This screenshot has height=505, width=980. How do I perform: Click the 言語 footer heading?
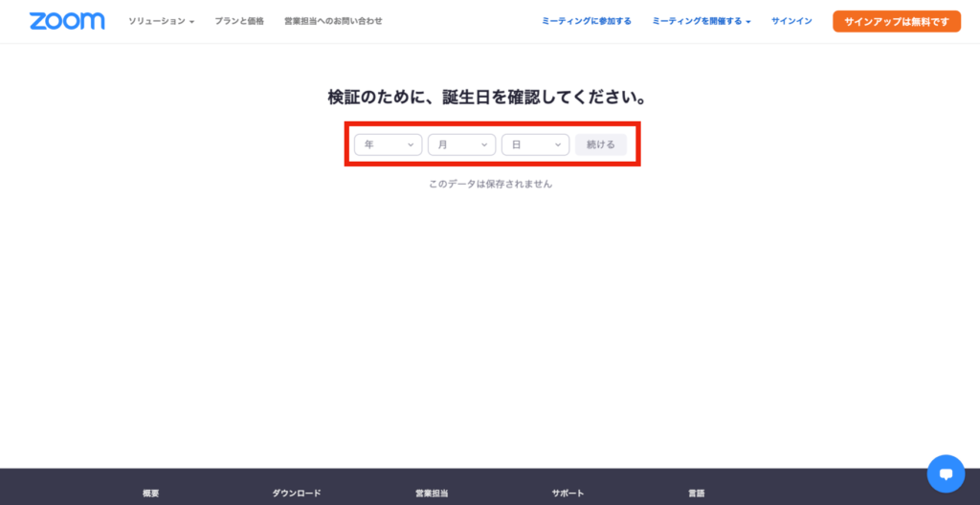coord(696,494)
